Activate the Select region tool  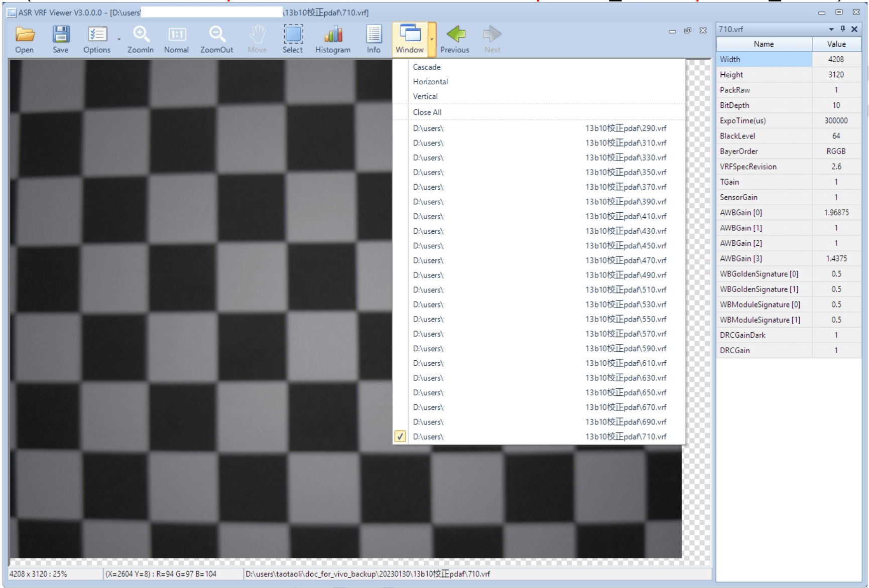(293, 35)
